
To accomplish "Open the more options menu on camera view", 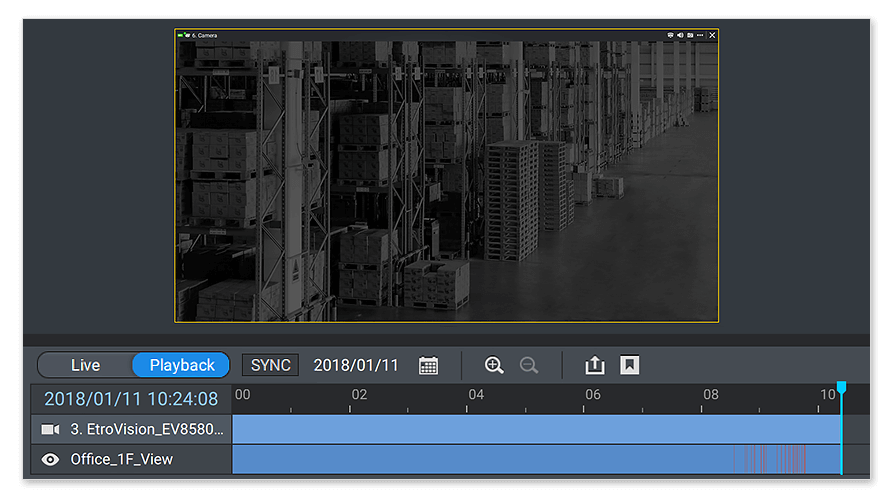I will (701, 35).
